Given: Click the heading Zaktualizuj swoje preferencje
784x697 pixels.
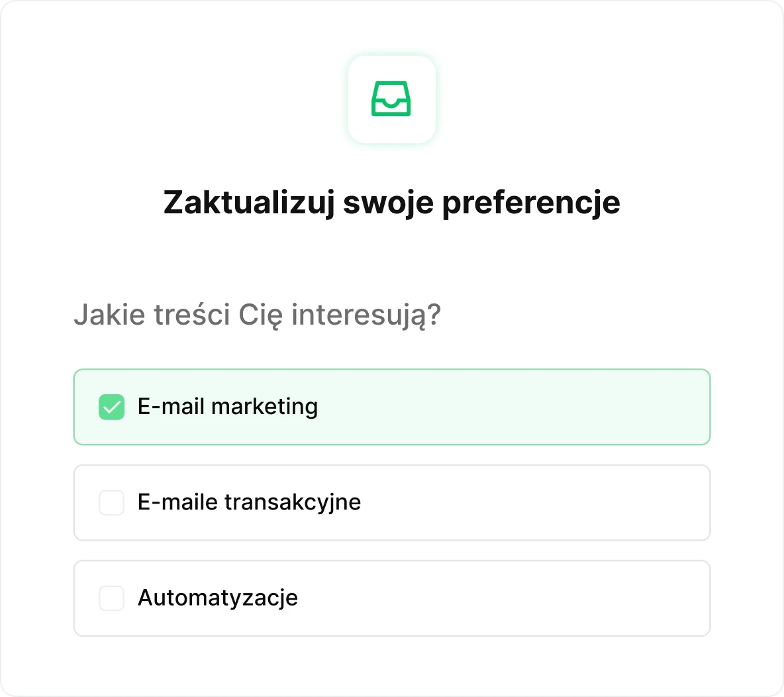Looking at the screenshot, I should 391,203.
